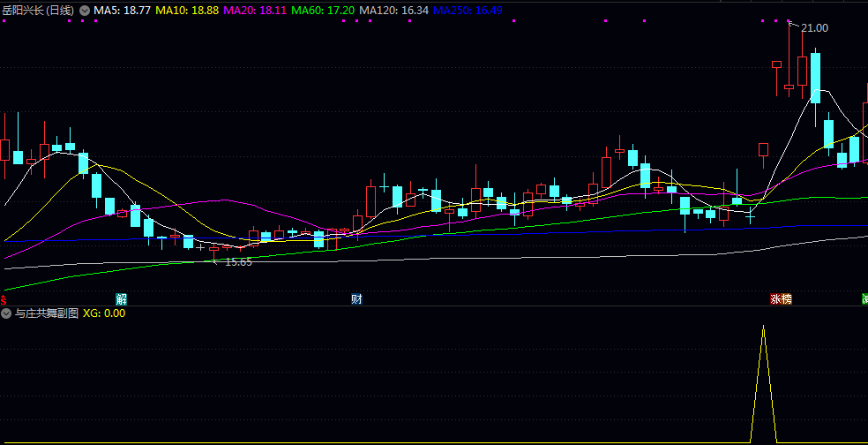
Task: Click the 与庄共舞副图 indicator name
Action: pyautogui.click(x=47, y=313)
